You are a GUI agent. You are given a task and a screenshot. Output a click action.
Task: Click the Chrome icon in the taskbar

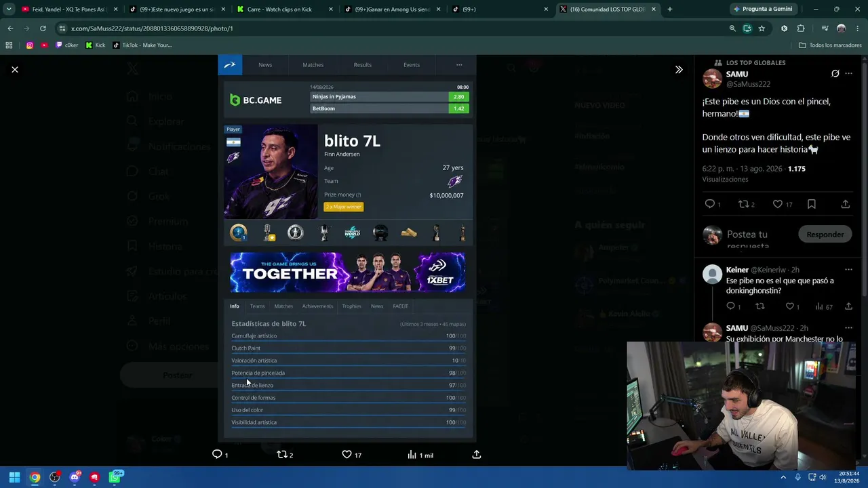coord(35,477)
